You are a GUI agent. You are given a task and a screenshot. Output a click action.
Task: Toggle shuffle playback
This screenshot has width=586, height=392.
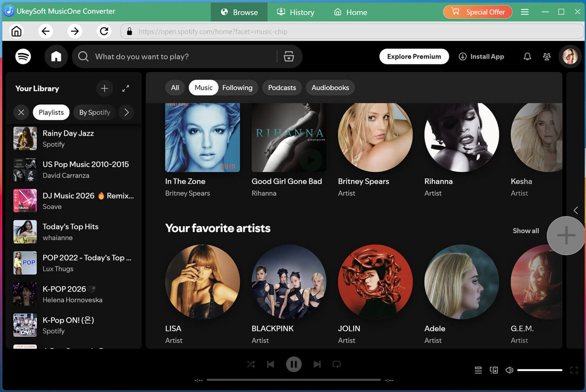pyautogui.click(x=251, y=364)
